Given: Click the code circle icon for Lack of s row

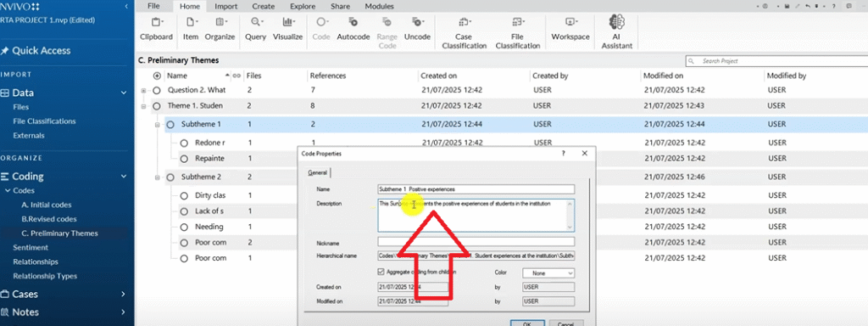Looking at the screenshot, I should [x=184, y=211].
